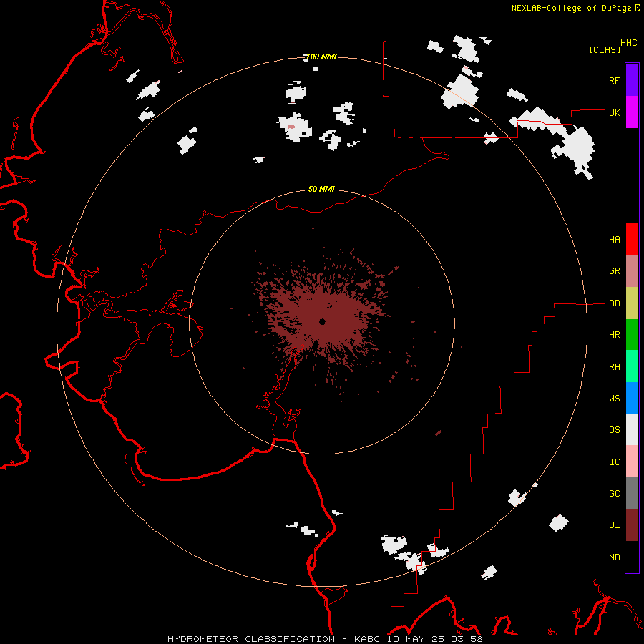Image resolution: width=644 pixels, height=644 pixels.
Task: Click the RF legend label
Action: click(614, 80)
